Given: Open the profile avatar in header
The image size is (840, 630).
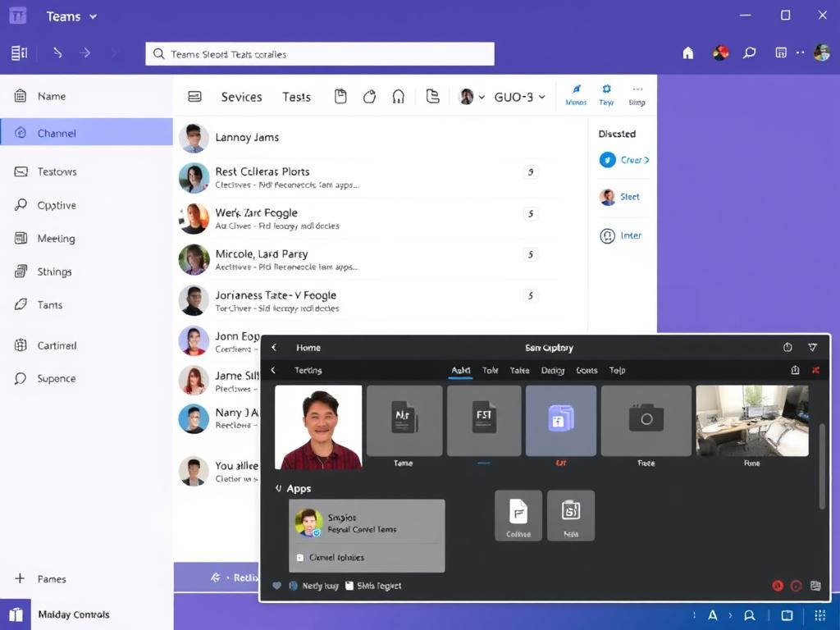Looking at the screenshot, I should [x=822, y=52].
